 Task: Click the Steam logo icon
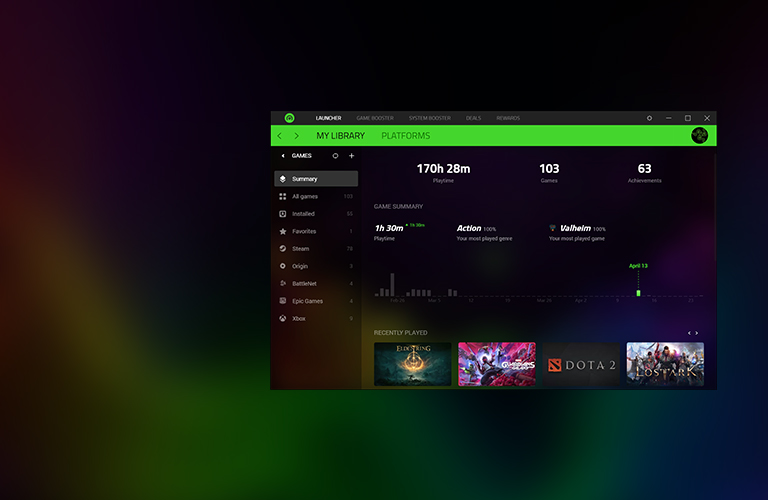[x=283, y=249]
